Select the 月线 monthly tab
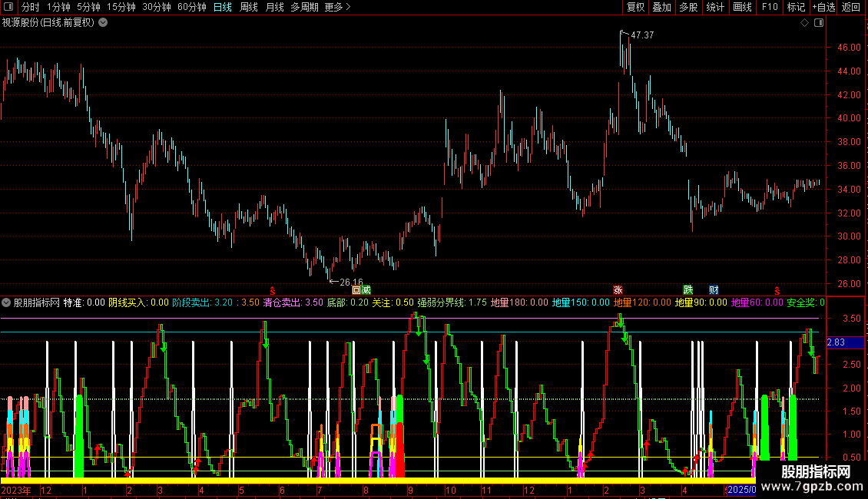Screen dimensions: 868x499 coord(274,7)
